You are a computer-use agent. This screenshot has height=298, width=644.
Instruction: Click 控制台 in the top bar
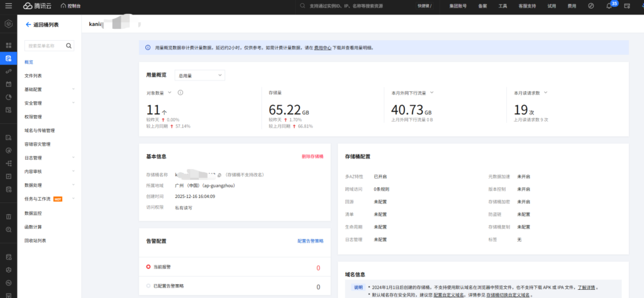click(x=74, y=6)
